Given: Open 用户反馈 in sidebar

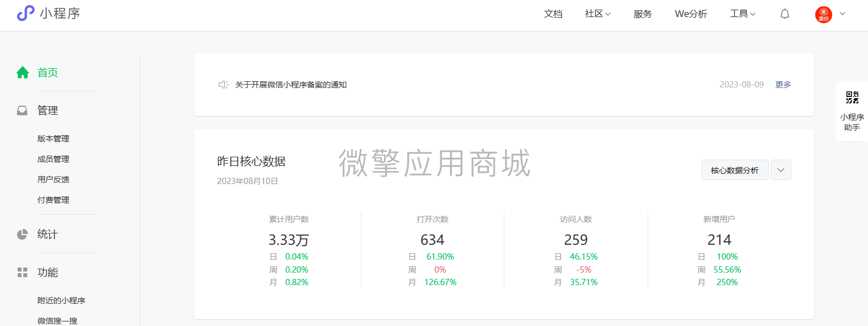Looking at the screenshot, I should pos(53,179).
